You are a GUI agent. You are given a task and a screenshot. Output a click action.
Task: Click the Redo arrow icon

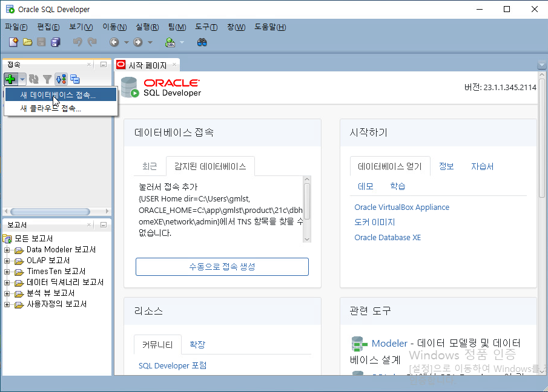coord(92,42)
